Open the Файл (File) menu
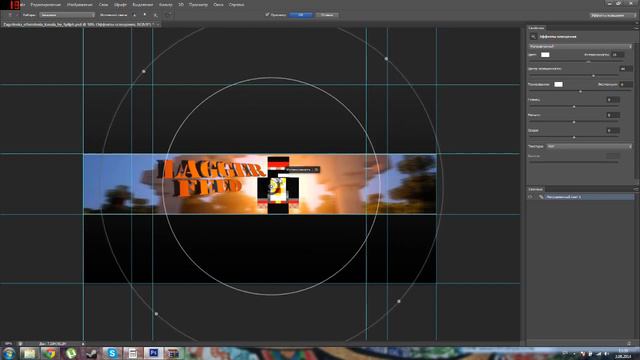Image resolution: width=640 pixels, height=360 pixels. coord(22,4)
